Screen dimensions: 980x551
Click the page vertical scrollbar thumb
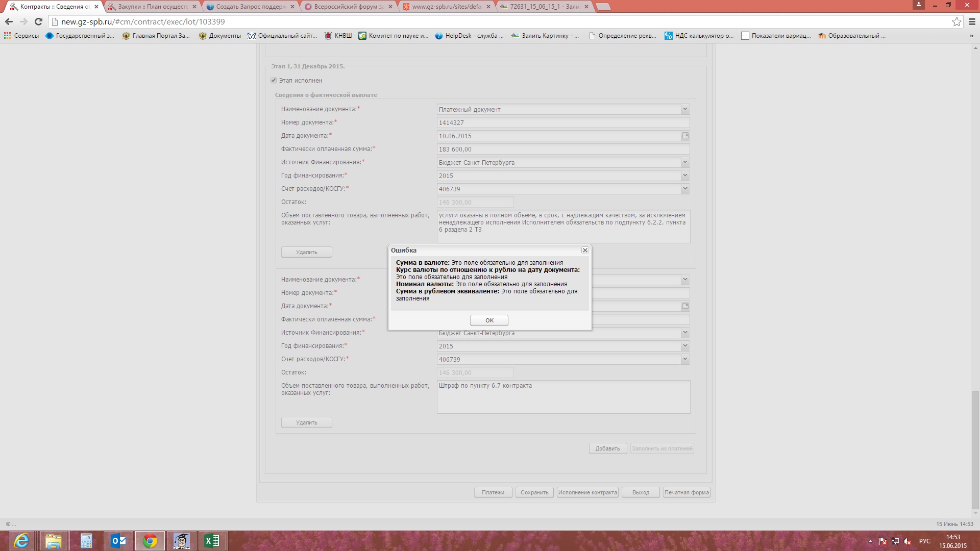(x=975, y=450)
